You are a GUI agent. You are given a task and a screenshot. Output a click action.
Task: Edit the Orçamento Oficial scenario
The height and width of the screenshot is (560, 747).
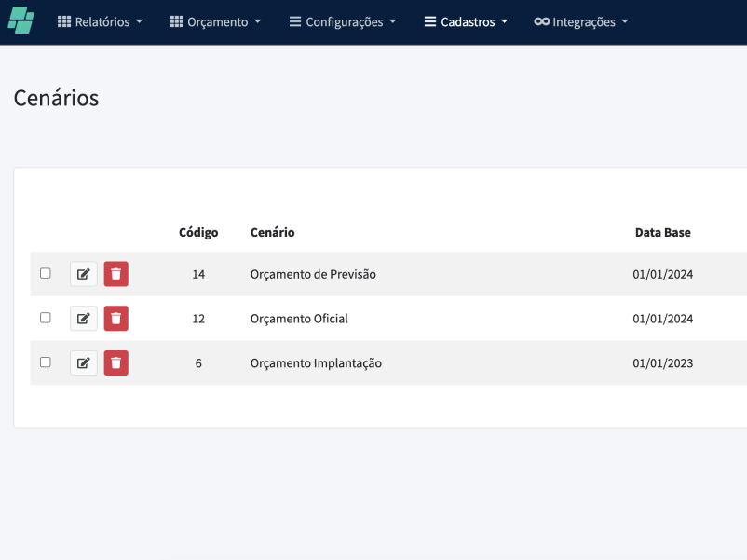84,319
